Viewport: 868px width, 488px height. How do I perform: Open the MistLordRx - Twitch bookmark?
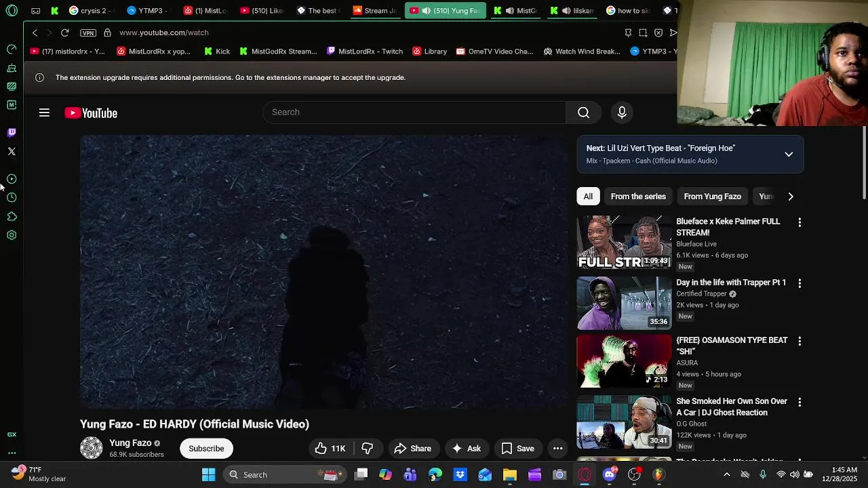(364, 52)
